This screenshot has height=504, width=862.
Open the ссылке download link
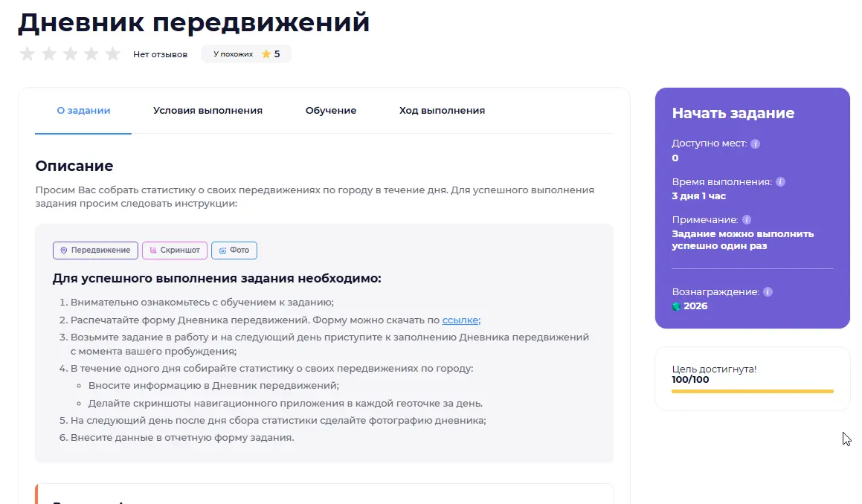(461, 320)
